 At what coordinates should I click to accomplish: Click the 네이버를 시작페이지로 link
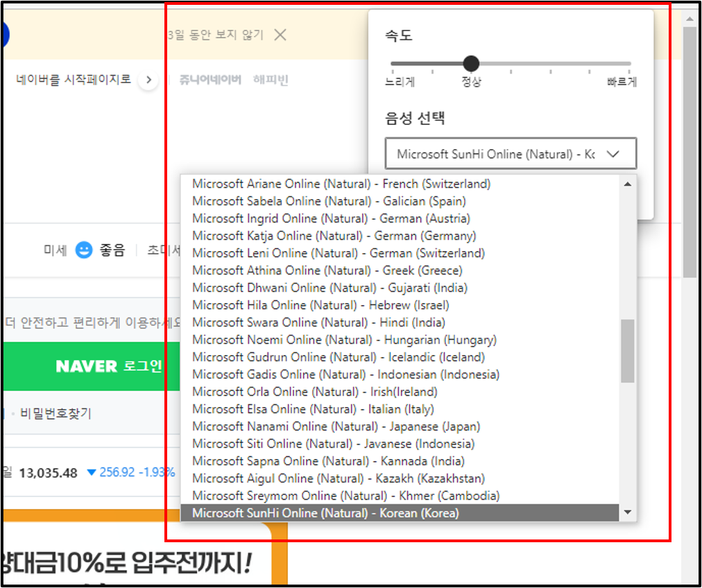(x=74, y=80)
